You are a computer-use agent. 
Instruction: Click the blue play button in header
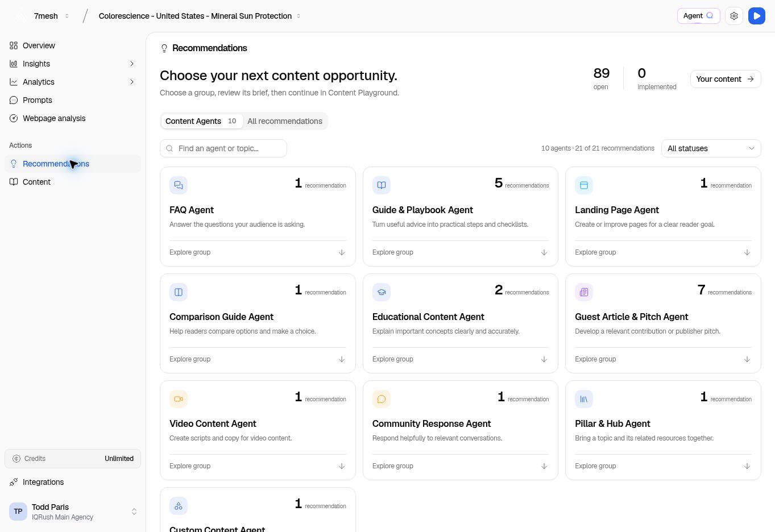point(757,16)
